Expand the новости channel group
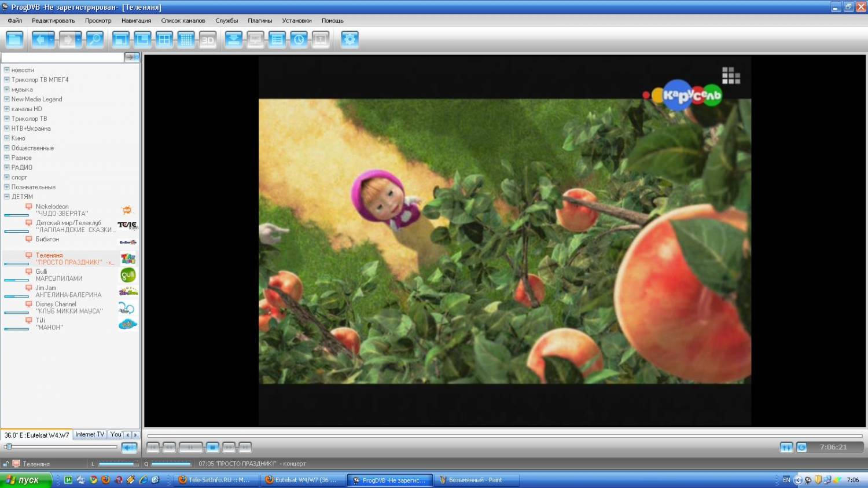 6,69
